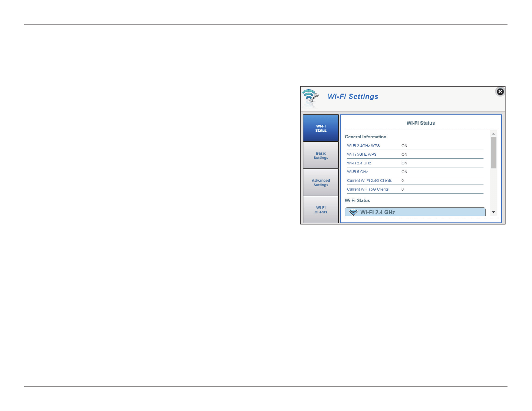Click ON value for Wi-Fi 2.4GHz WPS
Image resolution: width=532 pixels, height=411 pixels.
404,146
